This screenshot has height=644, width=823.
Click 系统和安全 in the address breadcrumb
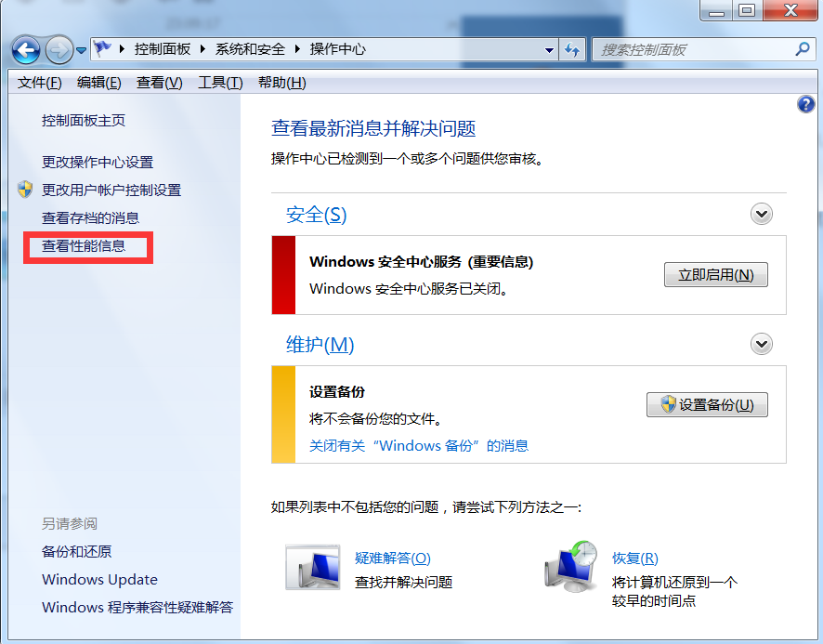tap(250, 49)
